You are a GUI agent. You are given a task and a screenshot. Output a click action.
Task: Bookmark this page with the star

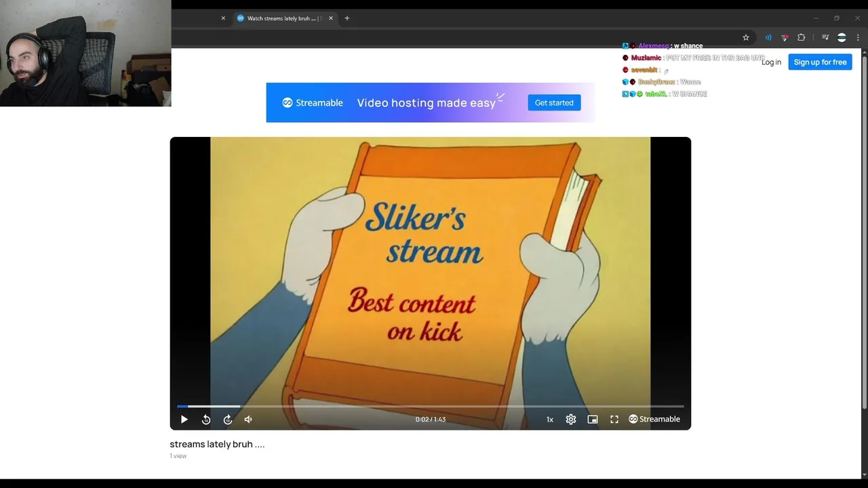click(x=746, y=37)
